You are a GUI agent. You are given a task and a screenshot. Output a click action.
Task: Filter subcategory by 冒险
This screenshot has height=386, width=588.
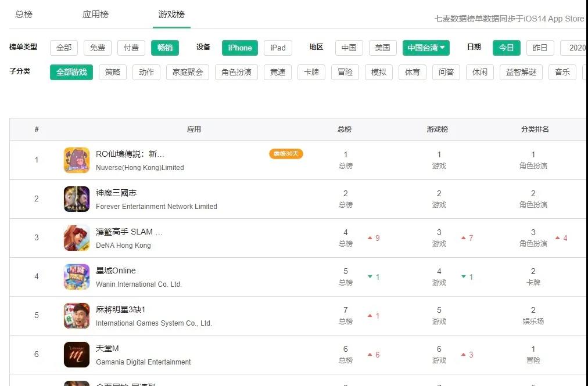(345, 72)
